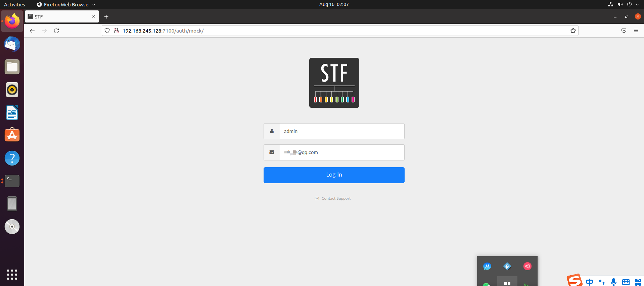644x286 pixels.
Task: Click the shield tracking protection icon
Action: pos(107,31)
